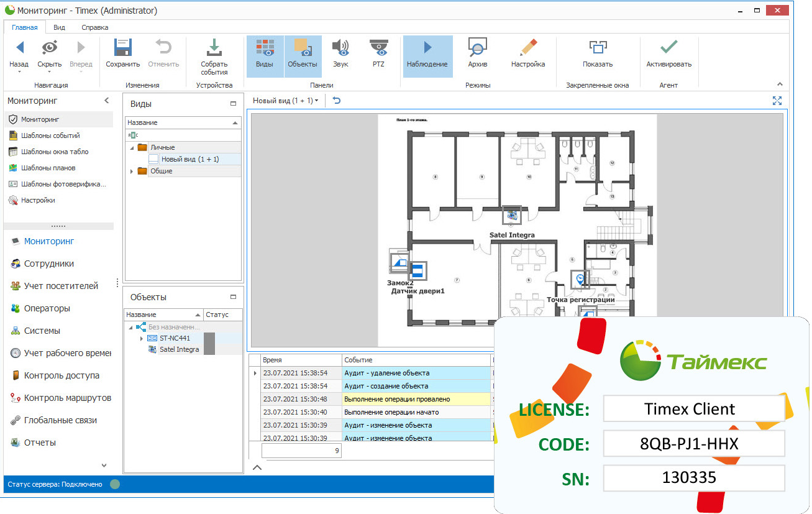Screen dimensions: 812x514
Task: Click the Activate (Активировать) agent icon
Action: click(x=668, y=48)
